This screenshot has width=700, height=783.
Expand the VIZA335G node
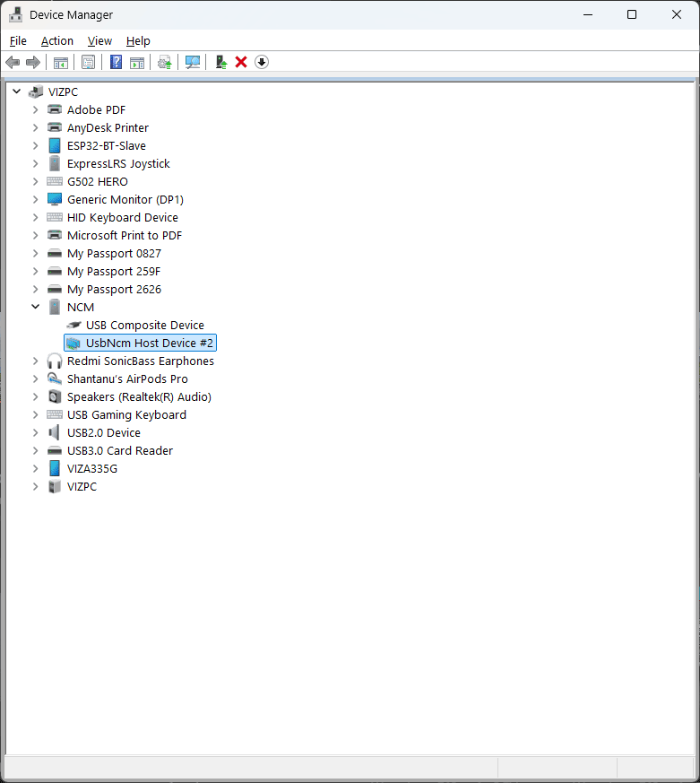(x=36, y=468)
